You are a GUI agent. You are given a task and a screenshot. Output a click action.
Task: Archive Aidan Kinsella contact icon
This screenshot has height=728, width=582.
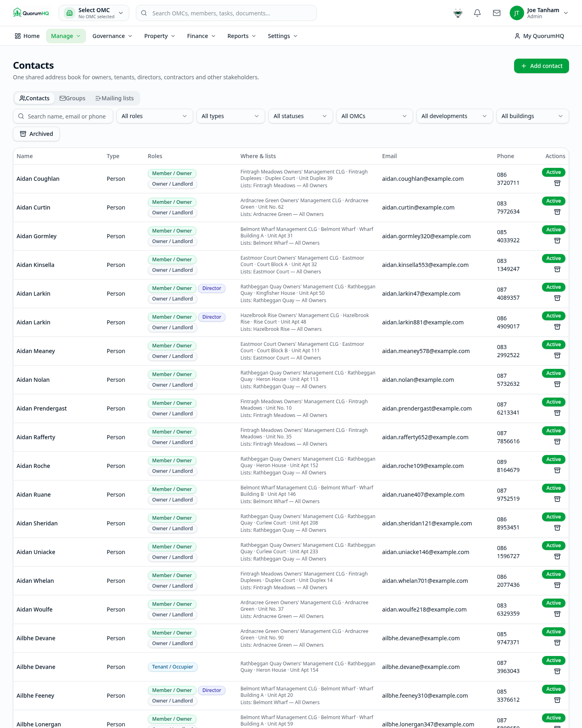[557, 269]
